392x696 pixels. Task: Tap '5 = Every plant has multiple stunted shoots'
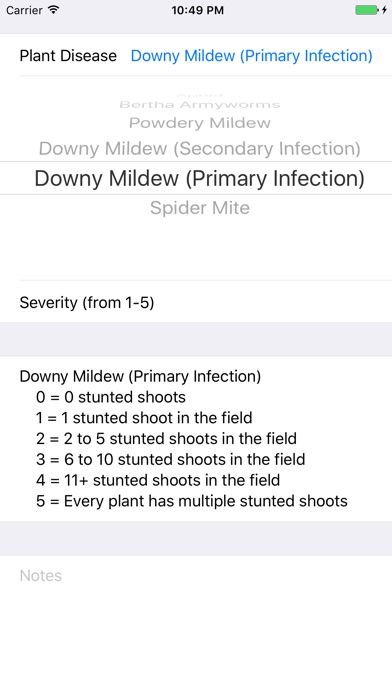point(192,501)
